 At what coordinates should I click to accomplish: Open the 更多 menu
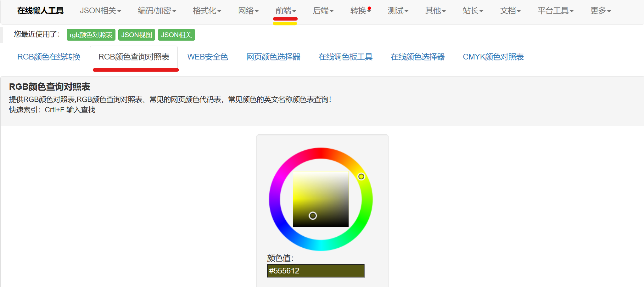tap(601, 11)
